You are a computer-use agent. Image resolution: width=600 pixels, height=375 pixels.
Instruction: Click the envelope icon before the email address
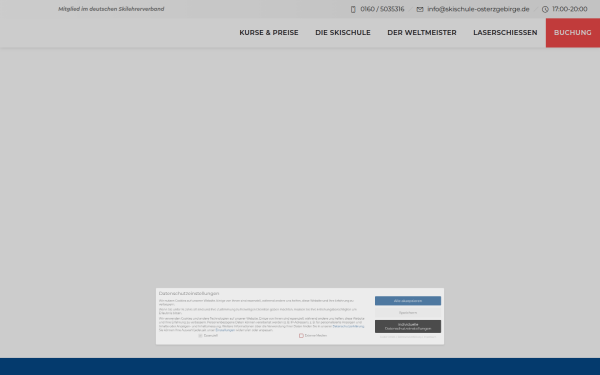pyautogui.click(x=420, y=9)
